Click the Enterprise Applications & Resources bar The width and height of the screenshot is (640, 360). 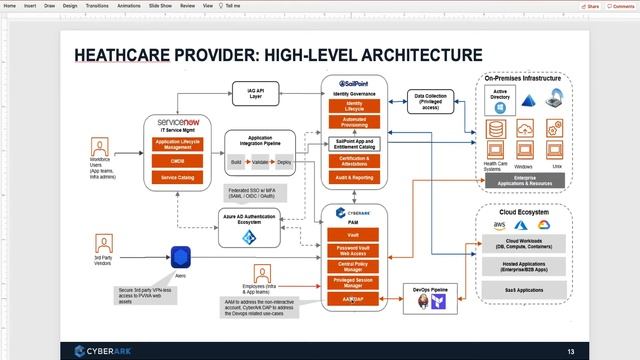524,181
